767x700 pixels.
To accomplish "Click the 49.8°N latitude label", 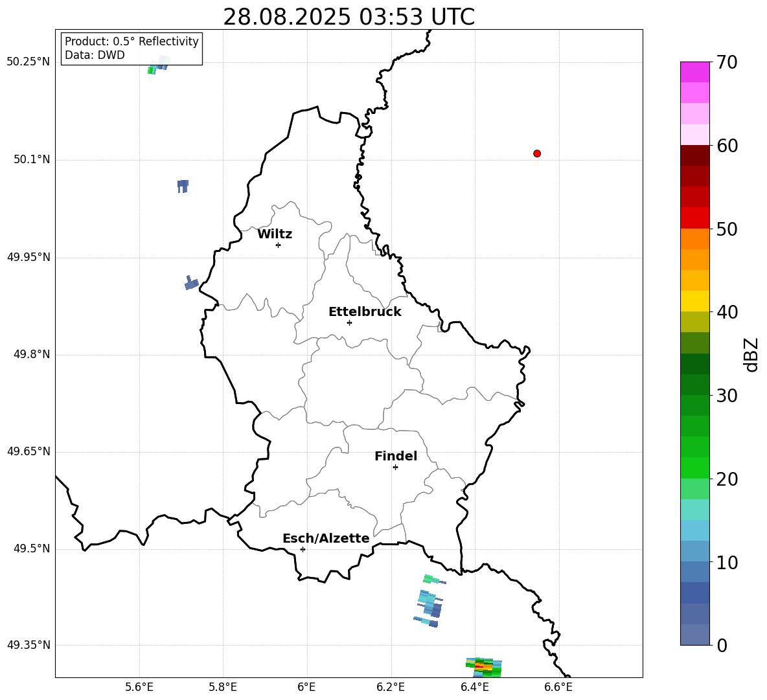I will (32, 354).
